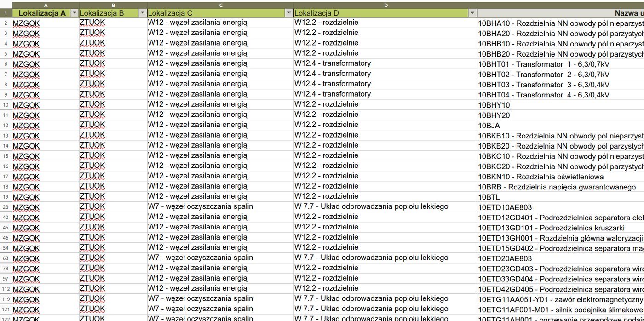The width and height of the screenshot is (644, 321).
Task: Select the 10ETD13GD101 - Podrozdzielnica kruszarki cell
Action: [x=560, y=227]
